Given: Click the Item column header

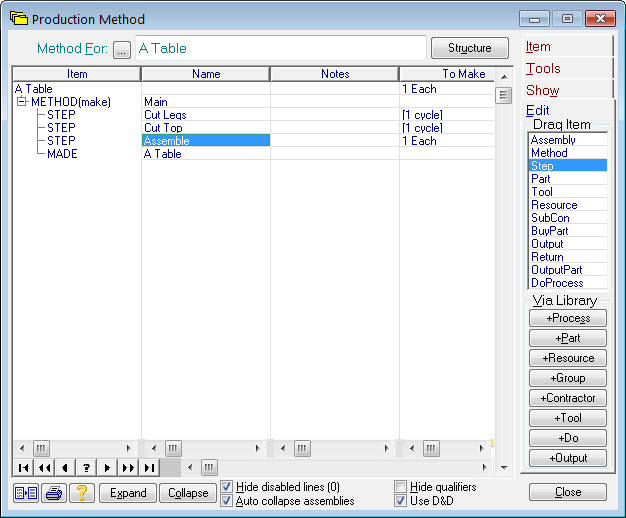Looking at the screenshot, I should tap(77, 74).
